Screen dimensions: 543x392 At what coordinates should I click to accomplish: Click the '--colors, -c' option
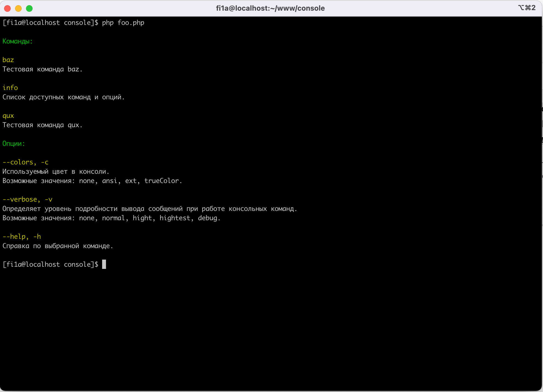[25, 162]
